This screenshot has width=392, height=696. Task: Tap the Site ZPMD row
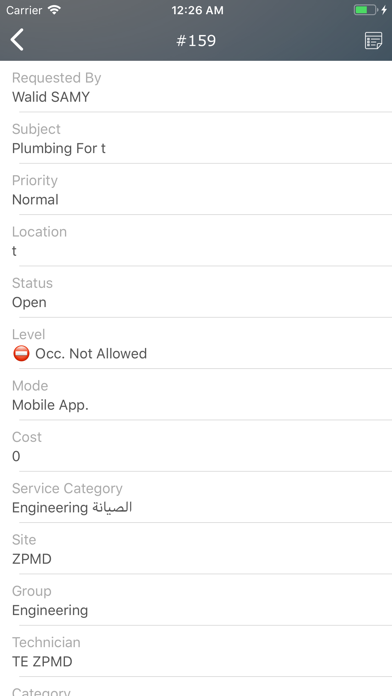196,549
